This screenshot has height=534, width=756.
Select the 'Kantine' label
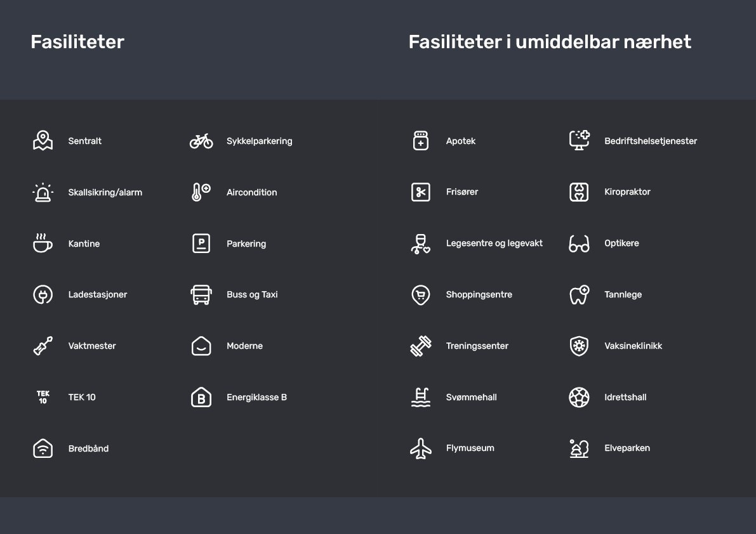[84, 244]
